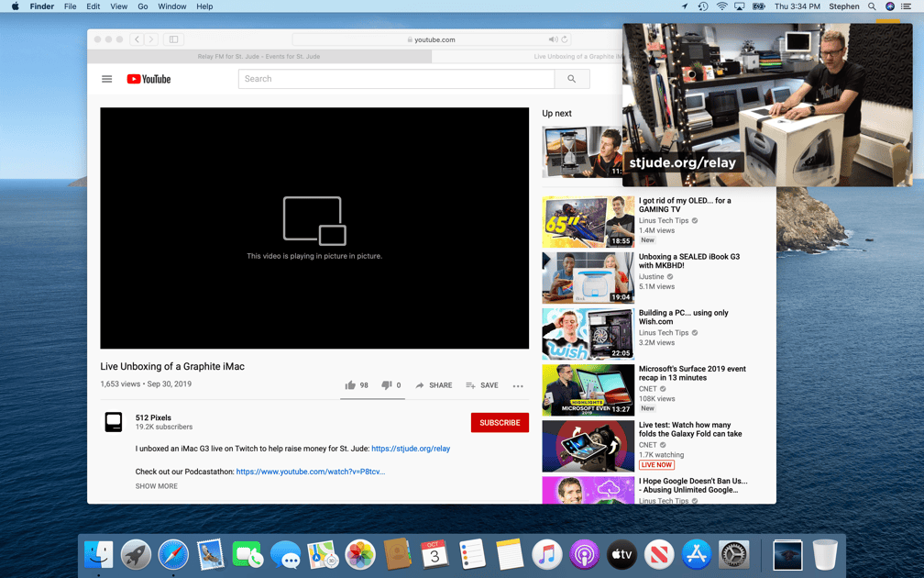Open the Window menu
The width and height of the screenshot is (924, 578).
pyautogui.click(x=172, y=6)
